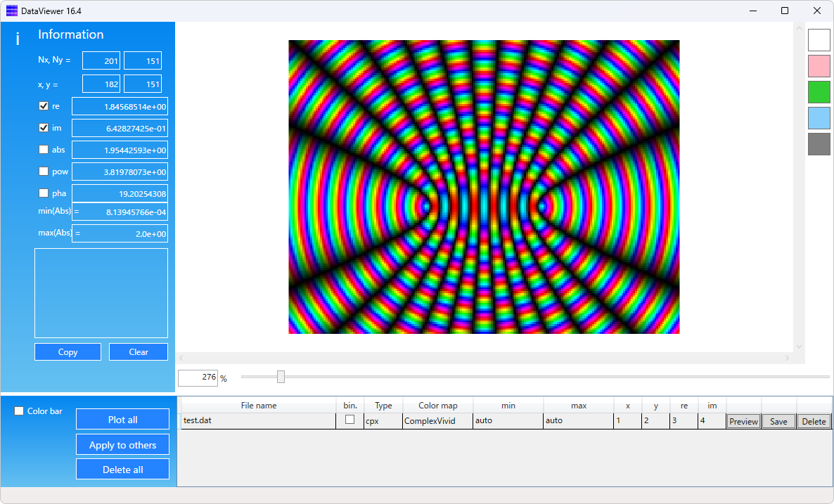Click the DataViewer app icon in title bar
The image size is (834, 504).
click(12, 11)
